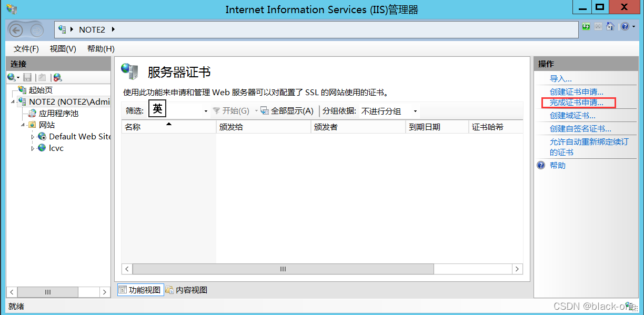The image size is (644, 315).
Task: Sort by the 颁发给 column header
Action: 264,127
